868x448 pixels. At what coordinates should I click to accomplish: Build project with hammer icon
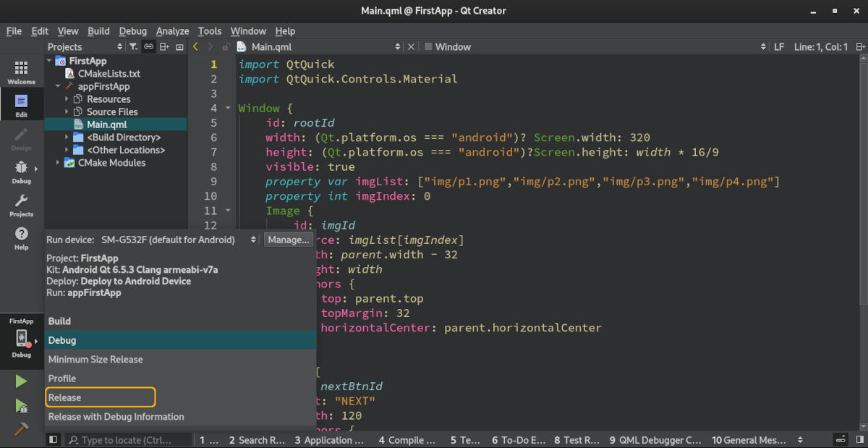[x=21, y=429]
